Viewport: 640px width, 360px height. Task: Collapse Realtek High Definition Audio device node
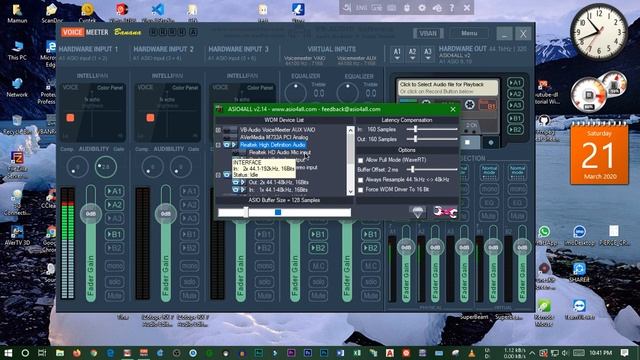(218, 145)
